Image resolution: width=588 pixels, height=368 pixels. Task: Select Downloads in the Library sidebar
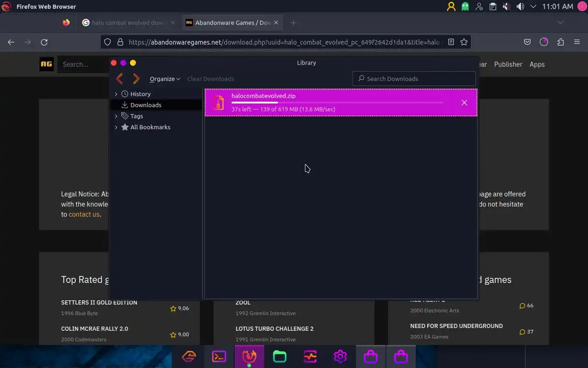[146, 105]
